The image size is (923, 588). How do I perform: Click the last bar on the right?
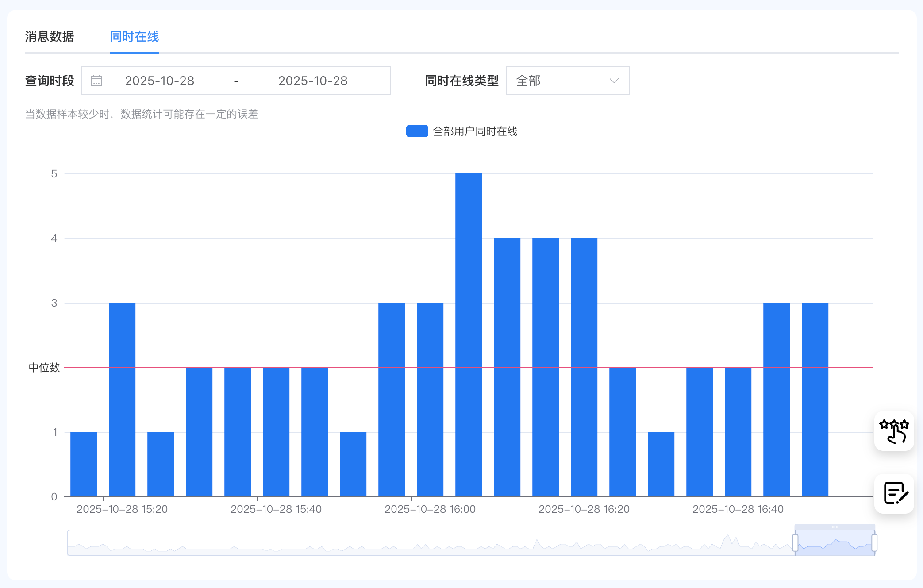[815, 399]
